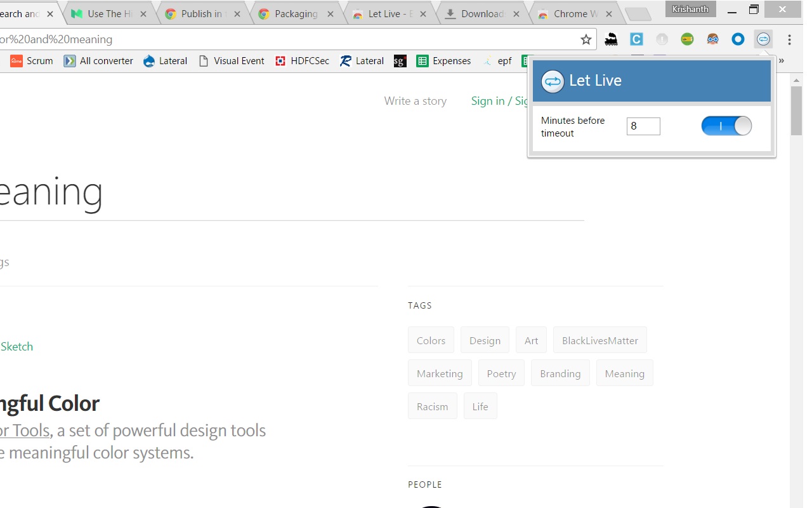Select the BlackLivesMatter tag
This screenshot has width=812, height=508.
[x=600, y=340]
